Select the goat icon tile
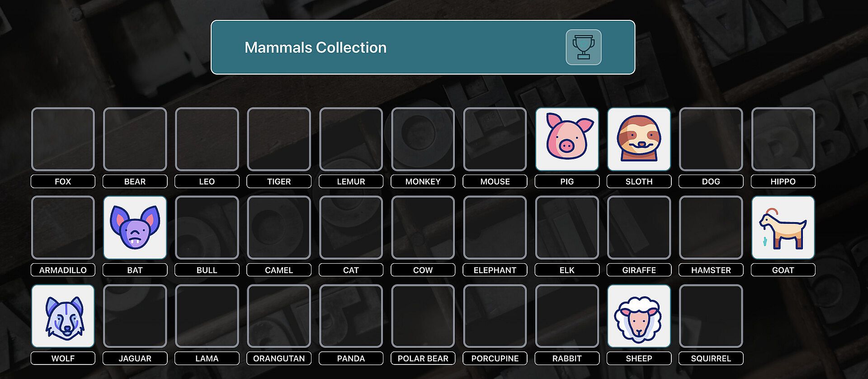The image size is (868, 379). [x=783, y=227]
